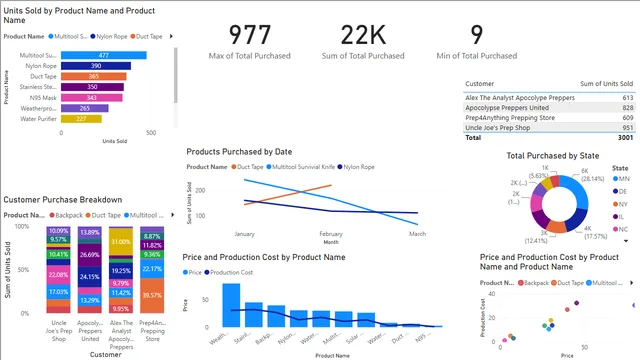The width and height of the screenshot is (640, 360).
Task: Click Multitool legend in Customer Purchase Breakdown
Action: pos(144,215)
